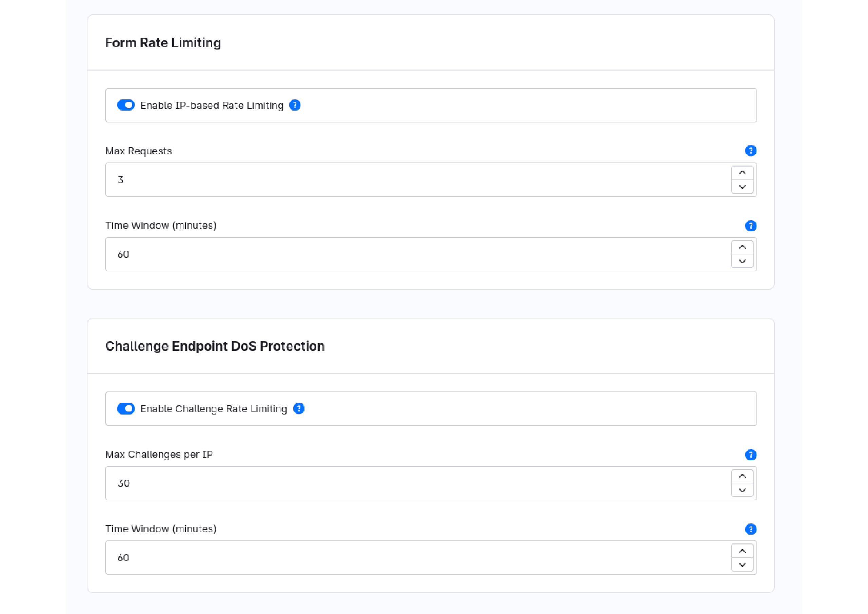This screenshot has height=614, width=868.
Task: Increase Challenge DoS Time Window value
Action: click(x=742, y=551)
